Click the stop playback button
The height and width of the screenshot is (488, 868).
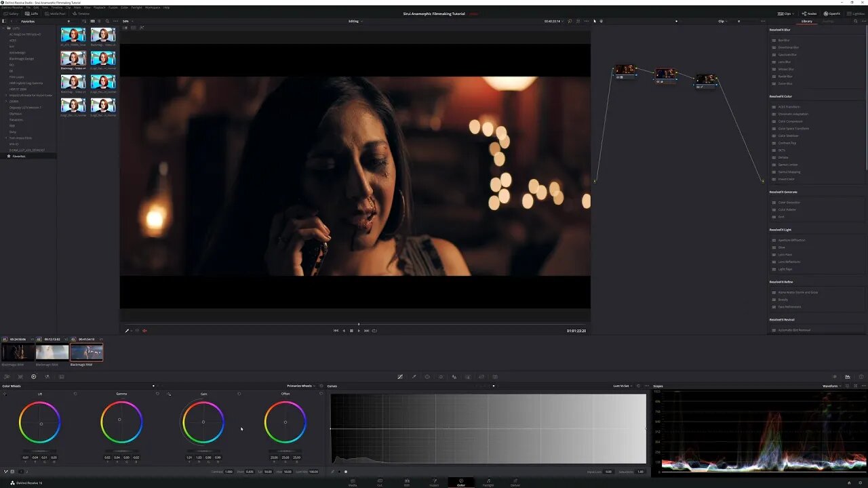tap(351, 331)
